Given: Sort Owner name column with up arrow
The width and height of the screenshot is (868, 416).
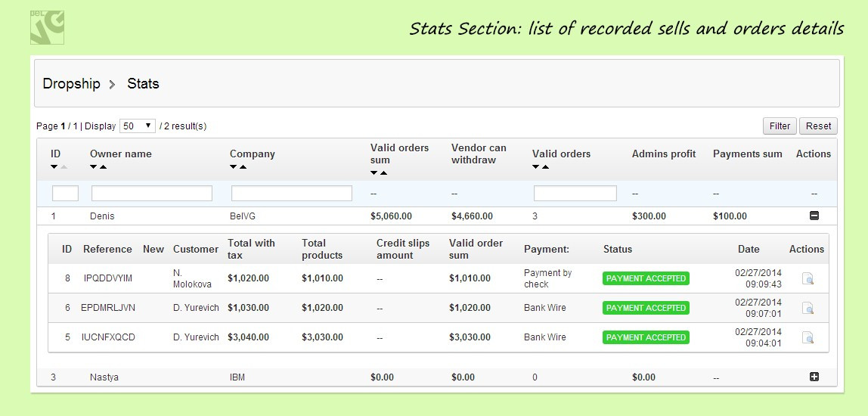Looking at the screenshot, I should pyautogui.click(x=104, y=167).
